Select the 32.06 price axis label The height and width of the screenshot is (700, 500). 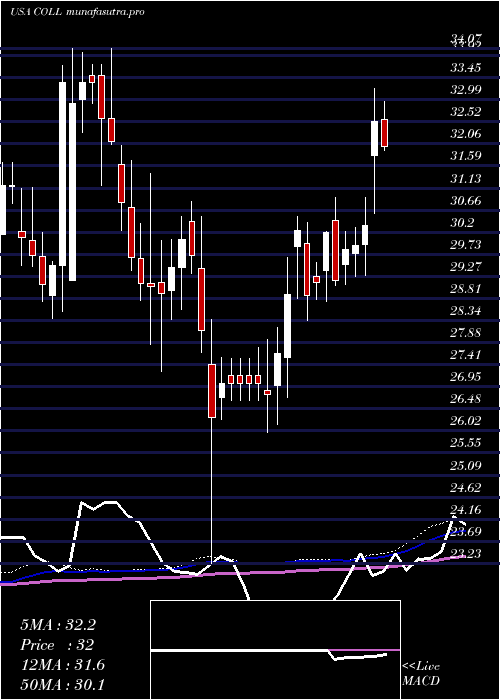pos(466,133)
